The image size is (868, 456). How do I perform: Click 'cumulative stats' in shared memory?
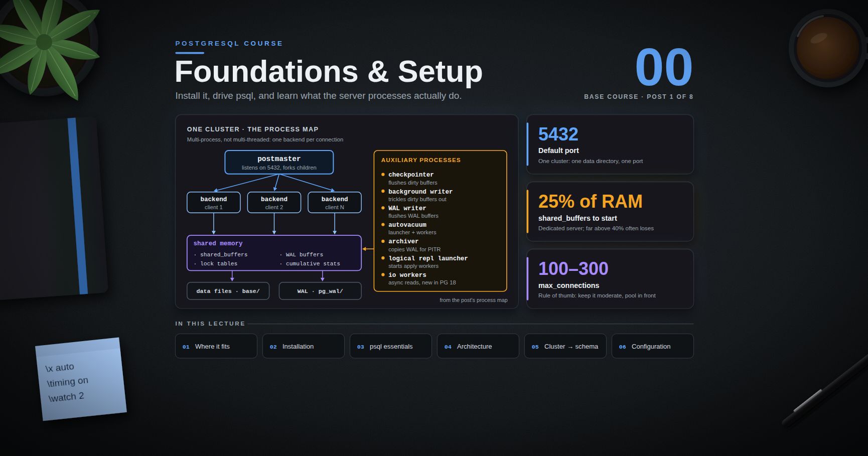tap(313, 263)
